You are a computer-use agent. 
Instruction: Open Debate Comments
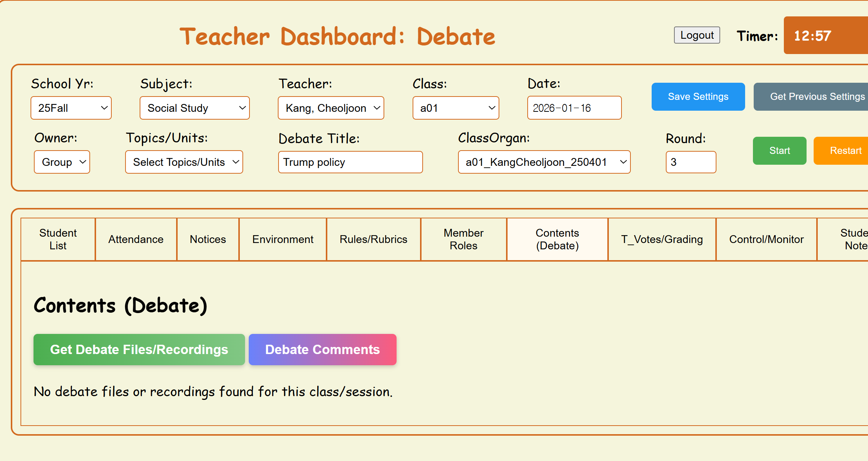point(322,350)
